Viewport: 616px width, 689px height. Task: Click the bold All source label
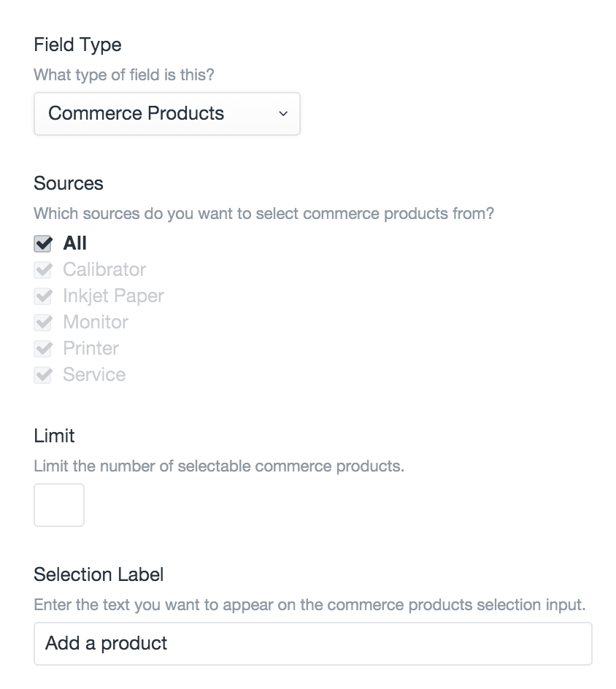point(76,243)
